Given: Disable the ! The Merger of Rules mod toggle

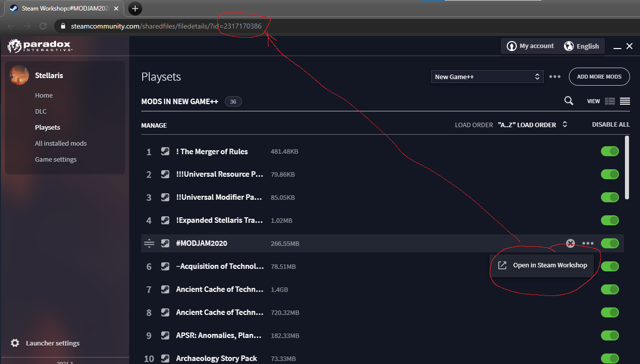Looking at the screenshot, I should point(609,151).
